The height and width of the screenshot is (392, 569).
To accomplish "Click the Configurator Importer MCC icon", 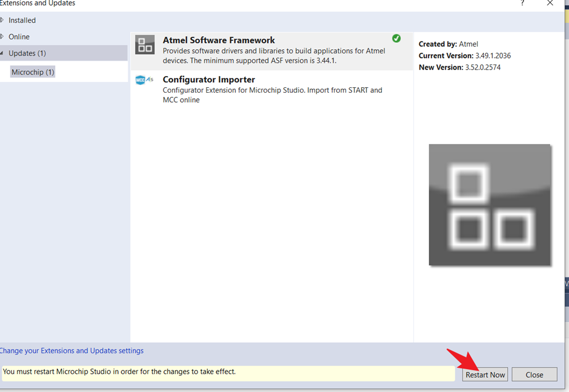I will click(145, 80).
